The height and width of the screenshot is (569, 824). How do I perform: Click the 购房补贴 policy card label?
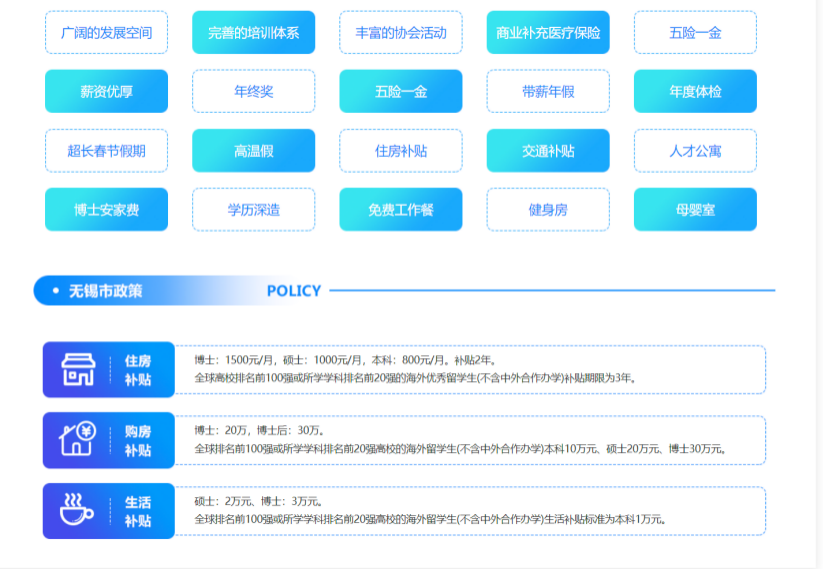(138, 440)
